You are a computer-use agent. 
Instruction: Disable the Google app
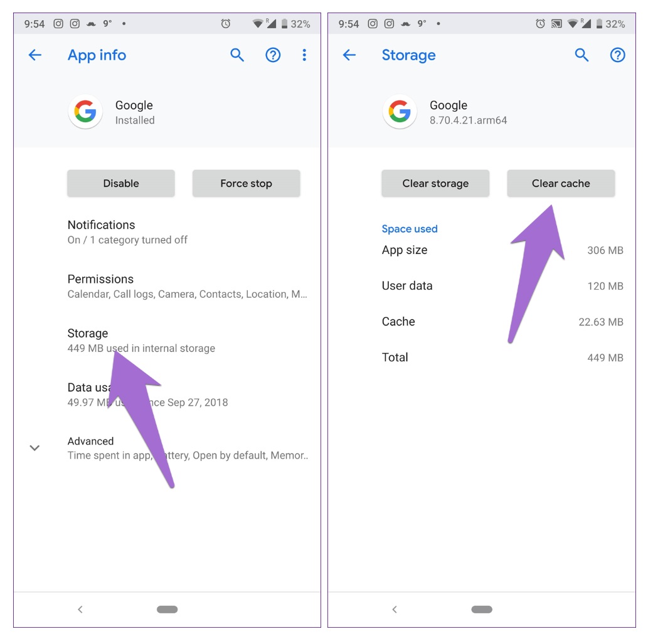(121, 183)
